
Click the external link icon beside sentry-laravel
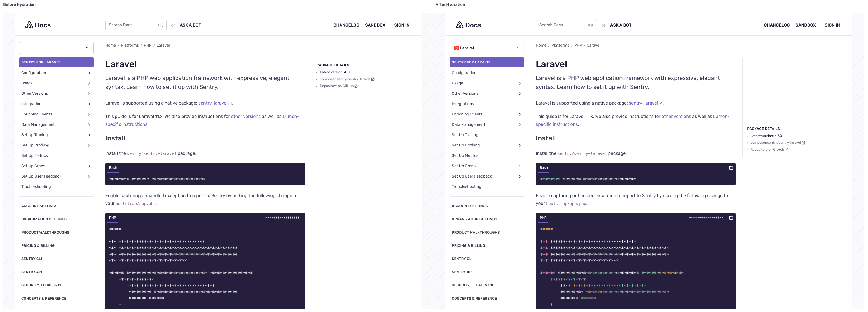pyautogui.click(x=661, y=103)
